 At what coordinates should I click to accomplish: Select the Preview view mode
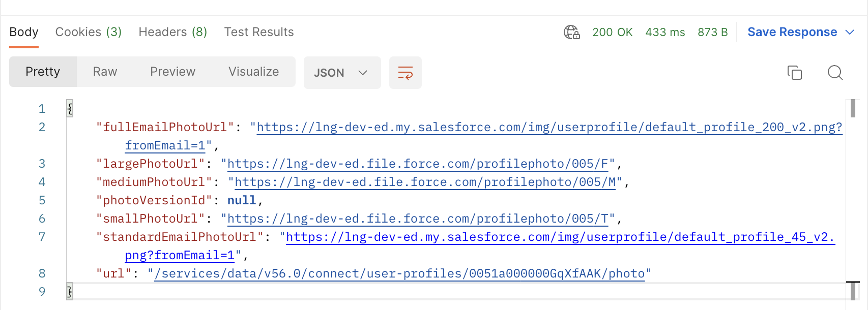coord(172,72)
